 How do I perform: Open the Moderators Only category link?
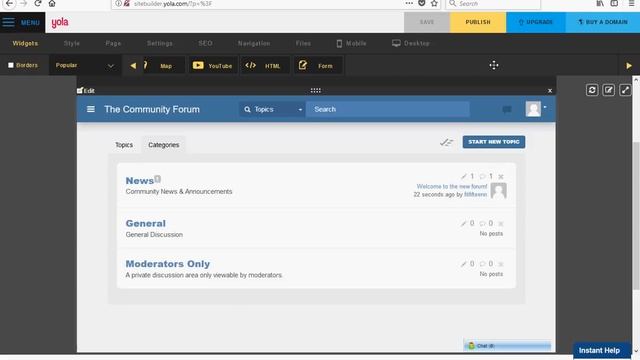click(x=168, y=264)
